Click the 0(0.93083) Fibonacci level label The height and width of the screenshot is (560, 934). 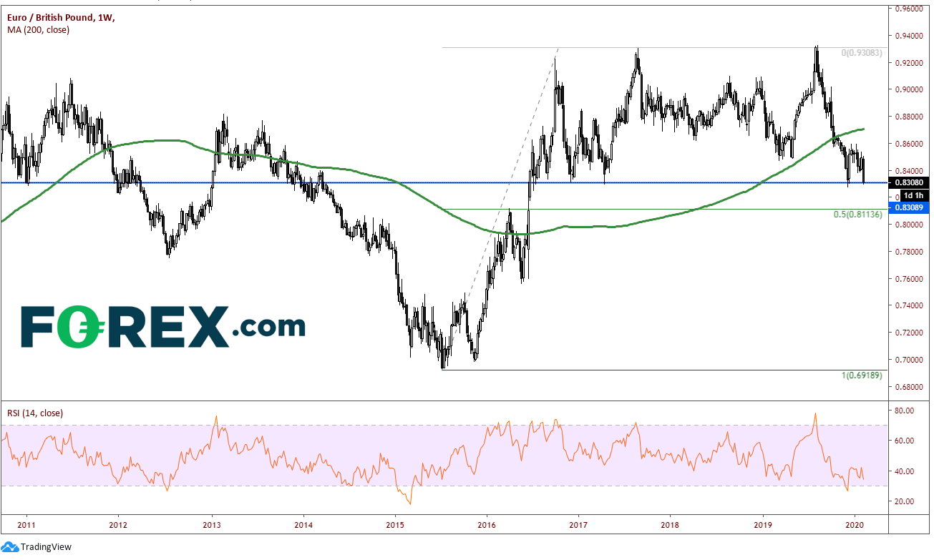click(863, 53)
